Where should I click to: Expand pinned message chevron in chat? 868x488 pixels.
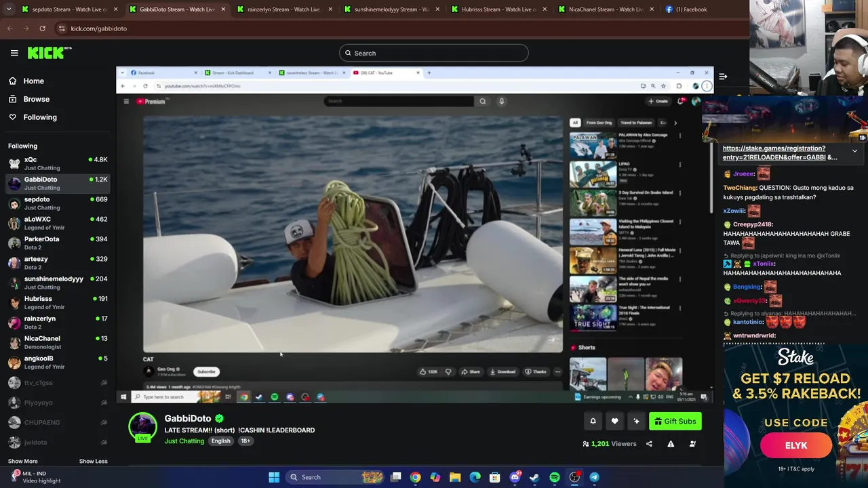pos(854,151)
